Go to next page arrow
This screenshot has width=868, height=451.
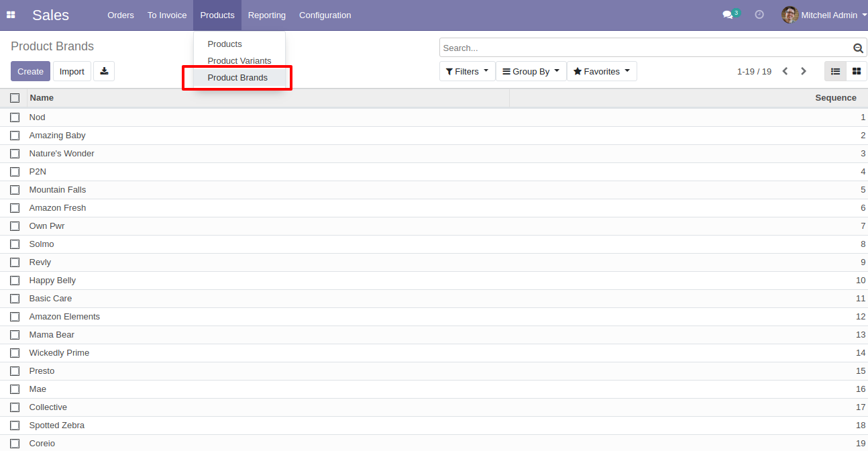click(x=804, y=71)
